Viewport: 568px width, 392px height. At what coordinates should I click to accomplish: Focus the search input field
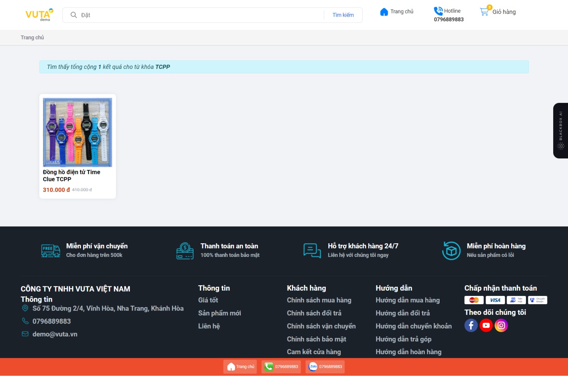[x=202, y=15]
